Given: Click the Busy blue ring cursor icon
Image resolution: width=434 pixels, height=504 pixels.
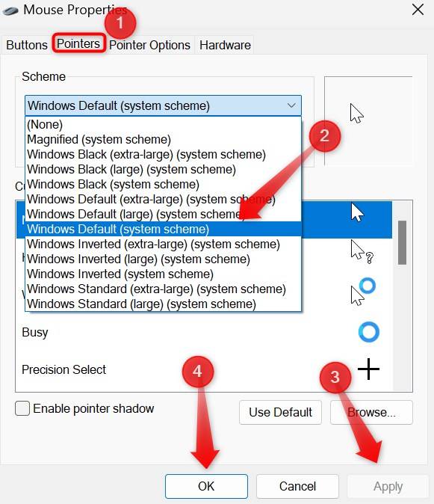Looking at the screenshot, I should [x=368, y=332].
